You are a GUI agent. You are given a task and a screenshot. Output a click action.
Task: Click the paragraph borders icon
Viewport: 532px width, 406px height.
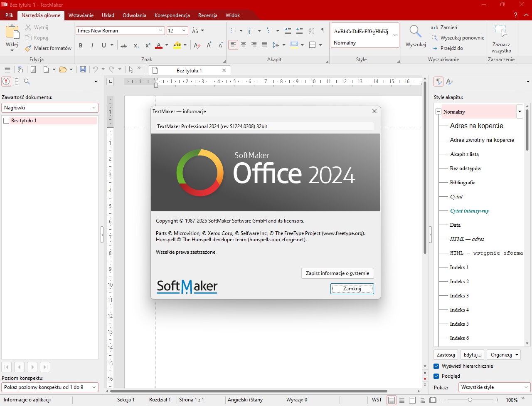click(x=313, y=45)
